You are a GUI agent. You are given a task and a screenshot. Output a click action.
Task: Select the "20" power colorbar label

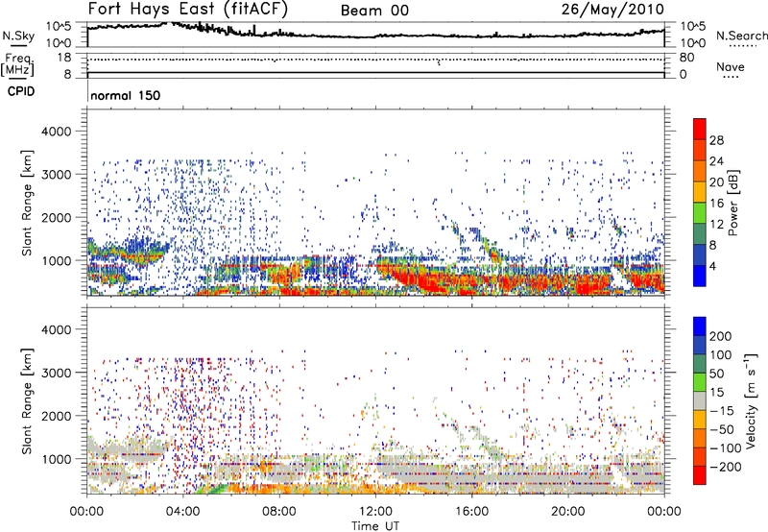point(716,182)
